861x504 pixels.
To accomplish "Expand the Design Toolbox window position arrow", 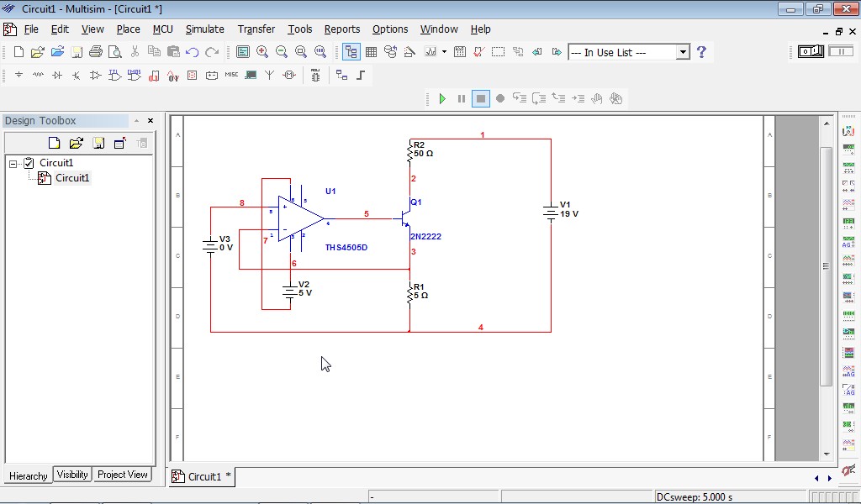I will click(136, 121).
